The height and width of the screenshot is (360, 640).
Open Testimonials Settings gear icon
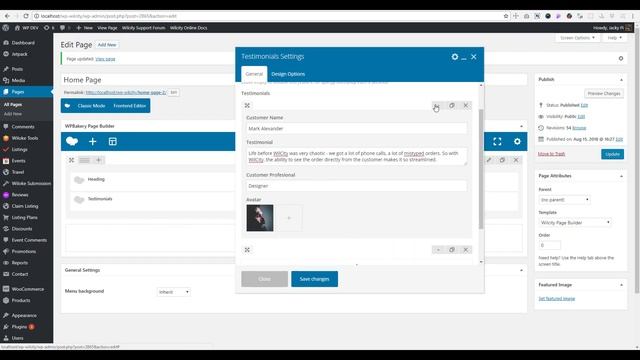coord(455,57)
